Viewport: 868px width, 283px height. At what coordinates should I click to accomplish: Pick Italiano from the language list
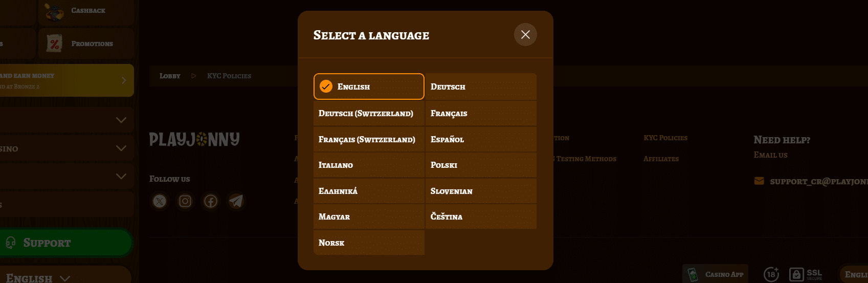pyautogui.click(x=369, y=165)
